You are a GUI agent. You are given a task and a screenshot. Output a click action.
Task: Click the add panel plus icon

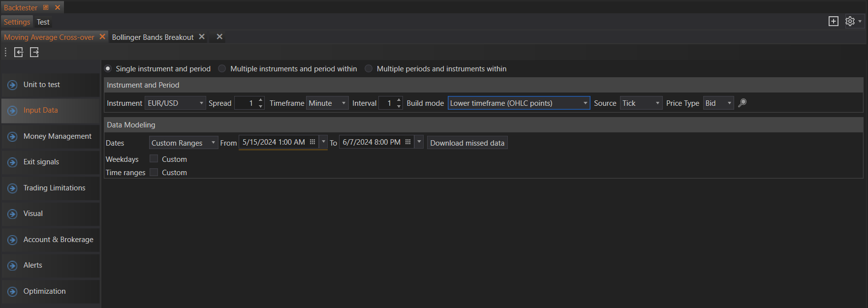coord(833,21)
